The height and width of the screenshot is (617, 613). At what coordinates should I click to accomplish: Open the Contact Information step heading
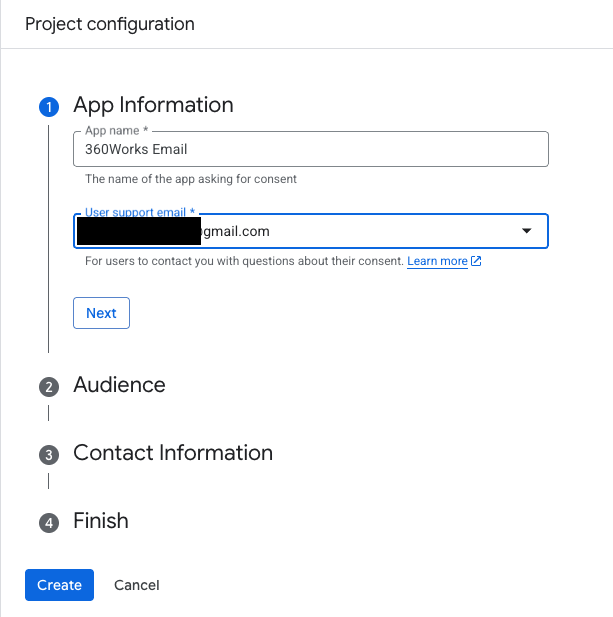173,453
